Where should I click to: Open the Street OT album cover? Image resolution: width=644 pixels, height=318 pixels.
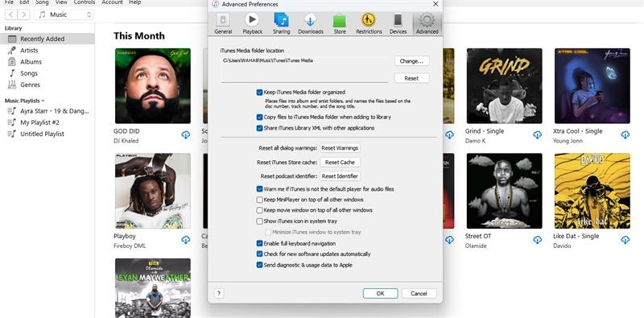505,191
